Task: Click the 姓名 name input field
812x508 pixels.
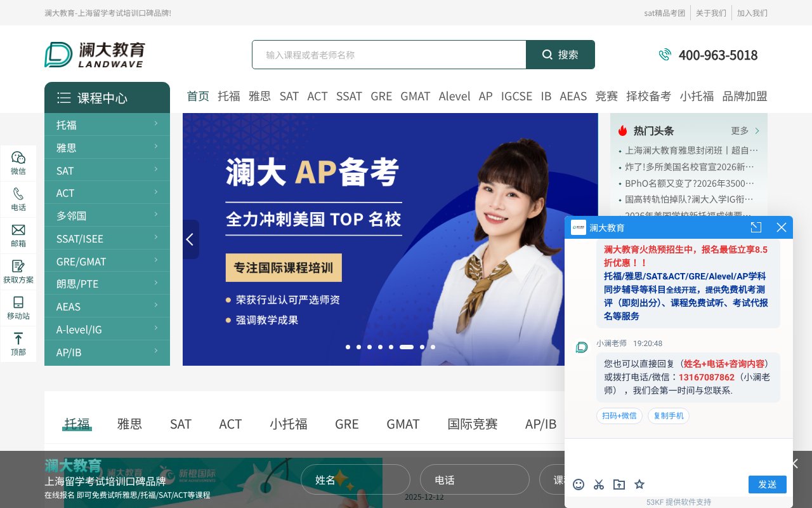Action: 355,479
